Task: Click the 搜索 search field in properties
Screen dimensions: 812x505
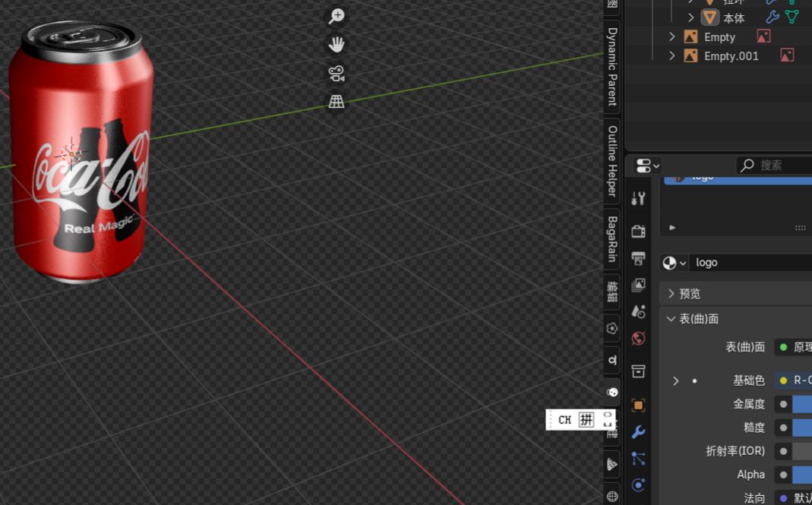Action: coord(774,166)
